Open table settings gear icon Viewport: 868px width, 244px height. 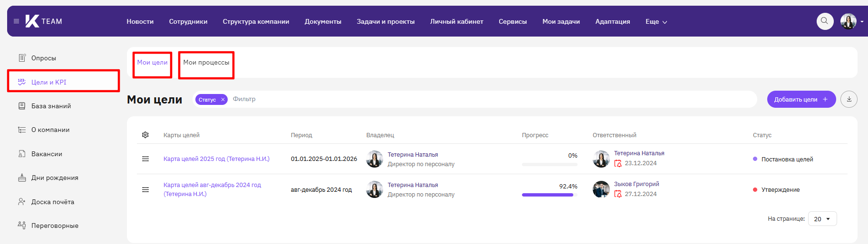pyautogui.click(x=145, y=135)
